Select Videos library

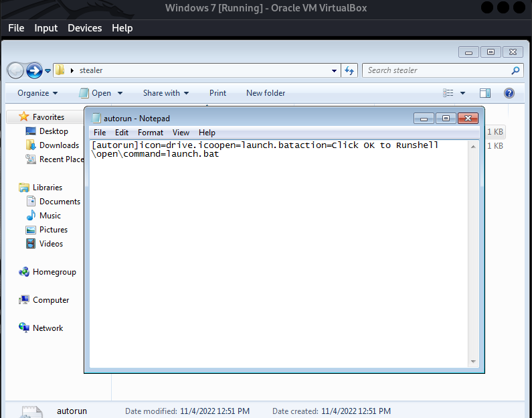point(51,244)
